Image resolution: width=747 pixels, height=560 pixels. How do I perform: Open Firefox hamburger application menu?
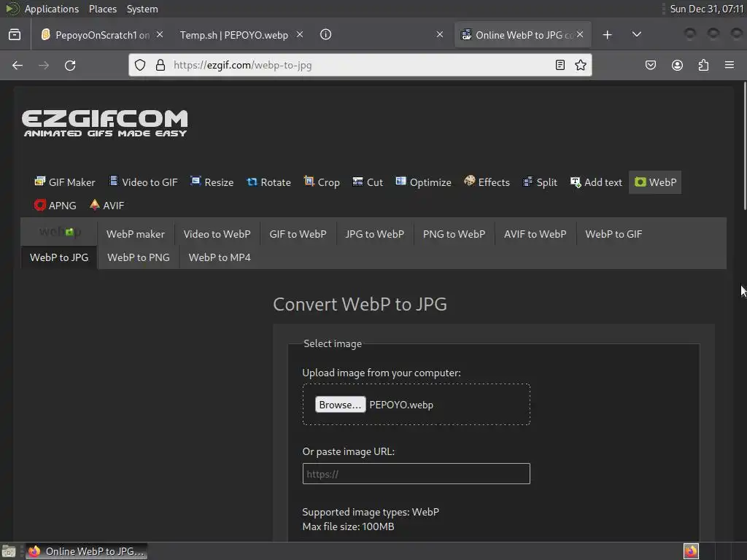pos(729,65)
